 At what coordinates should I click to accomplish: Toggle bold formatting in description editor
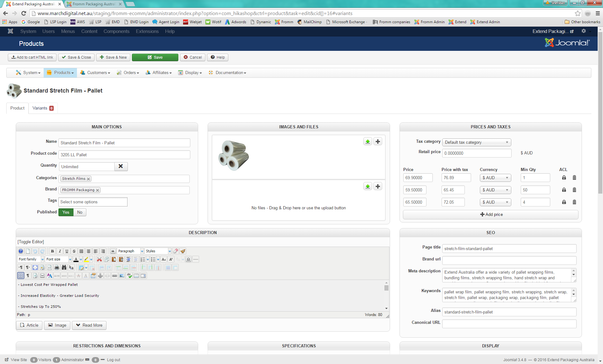pos(52,251)
